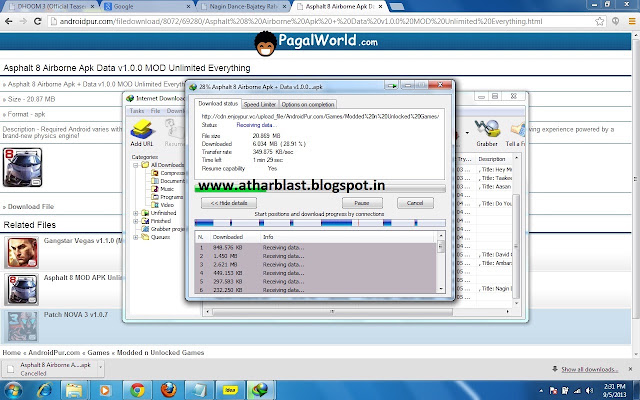This screenshot has width=640, height=400.
Task: Click main download progress bar
Action: [x=320, y=188]
